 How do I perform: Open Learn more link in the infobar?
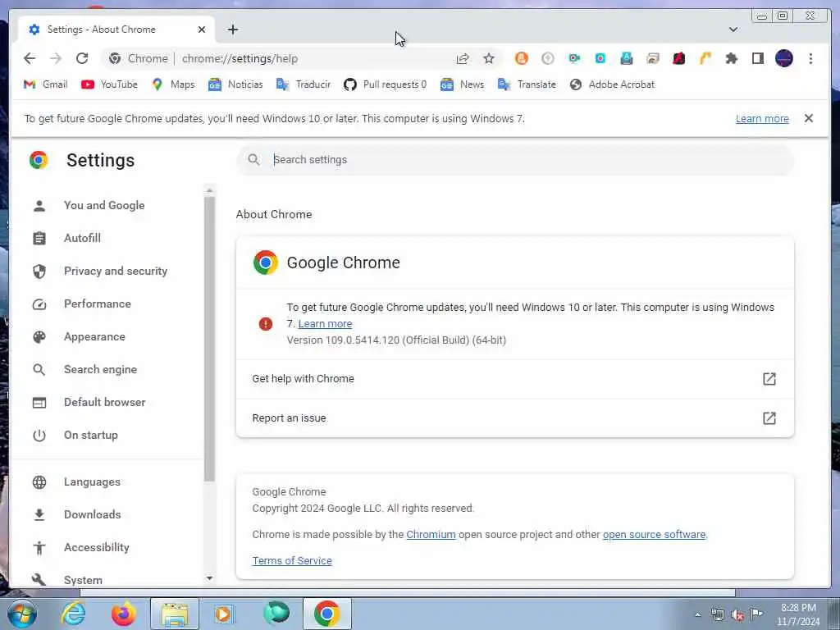(x=762, y=118)
